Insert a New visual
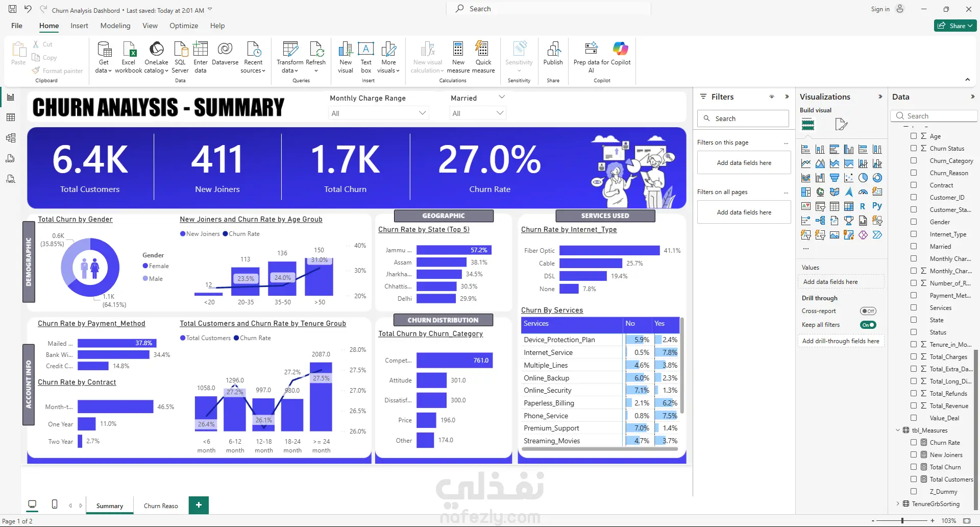Screen dimensions: 980x527 346,57
